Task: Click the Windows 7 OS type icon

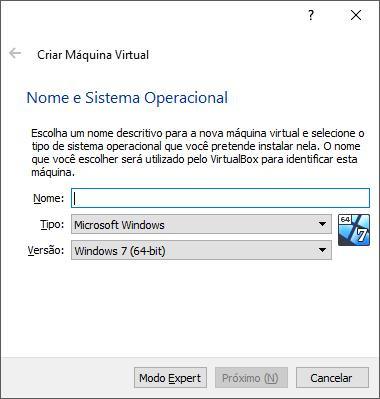Action: (x=354, y=230)
